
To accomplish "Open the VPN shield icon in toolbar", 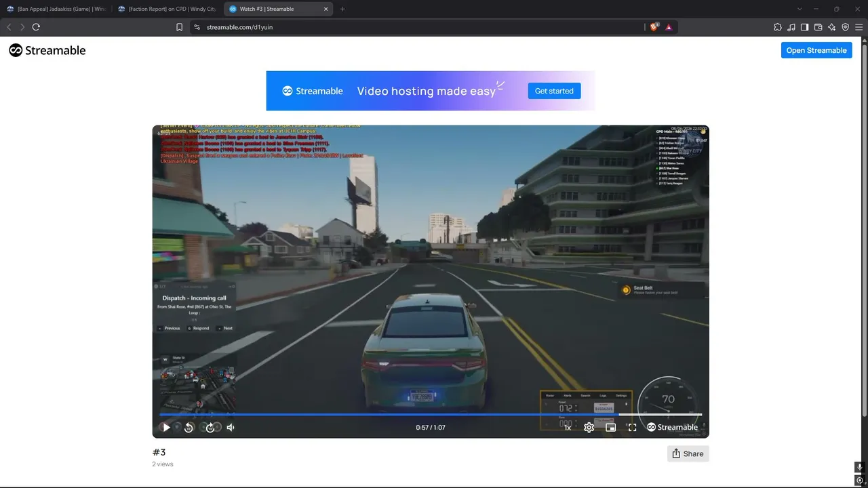I will 846,27.
